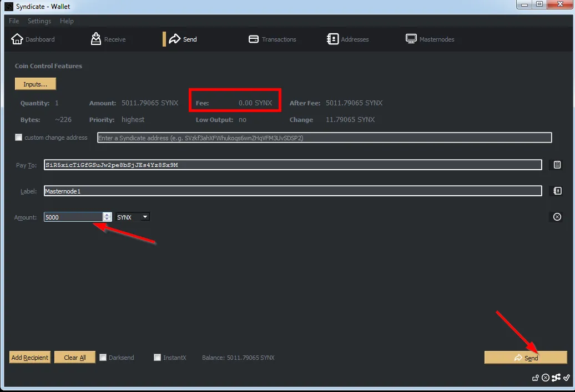The image size is (575, 392).
Task: Click the wallet unlocked padlock status icon
Action: point(536,378)
